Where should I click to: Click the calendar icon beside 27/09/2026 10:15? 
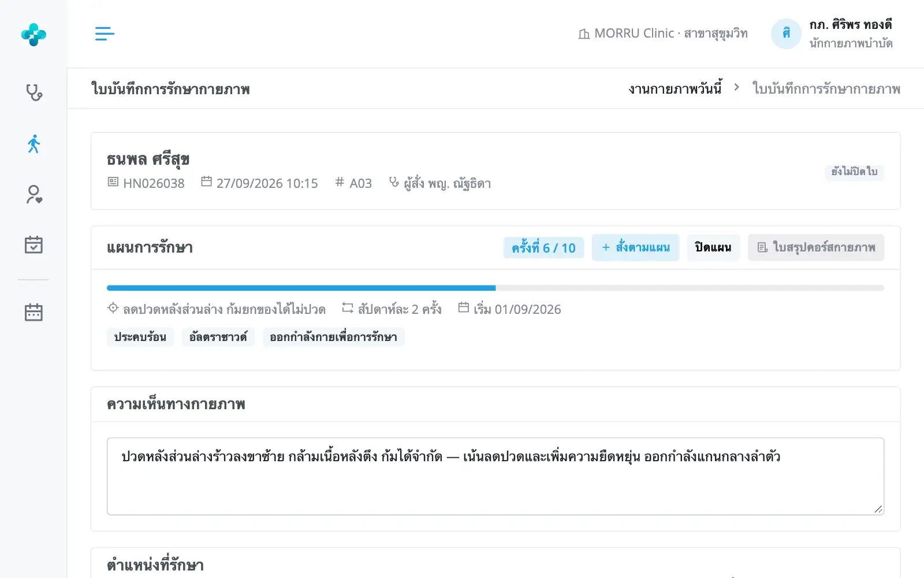point(206,181)
